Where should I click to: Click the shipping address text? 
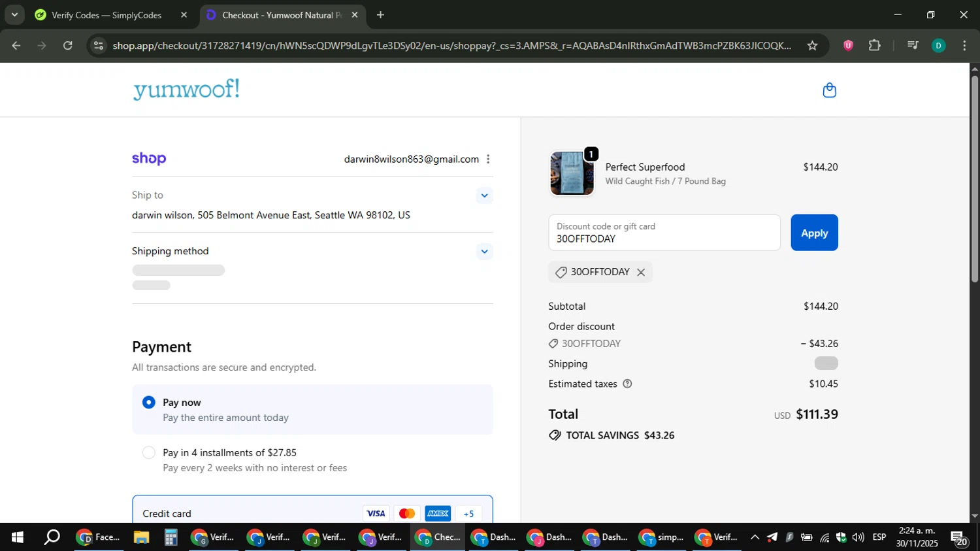271,215
